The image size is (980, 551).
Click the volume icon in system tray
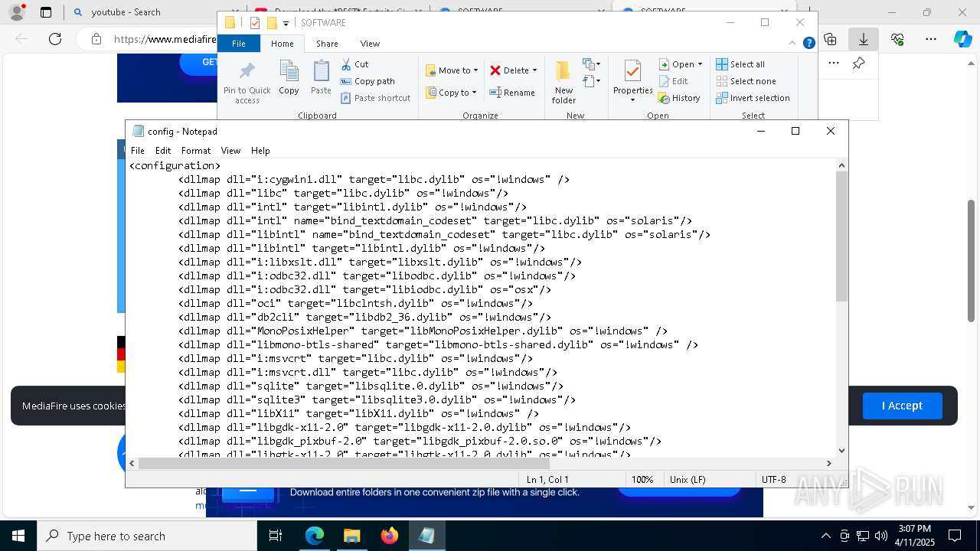881,536
